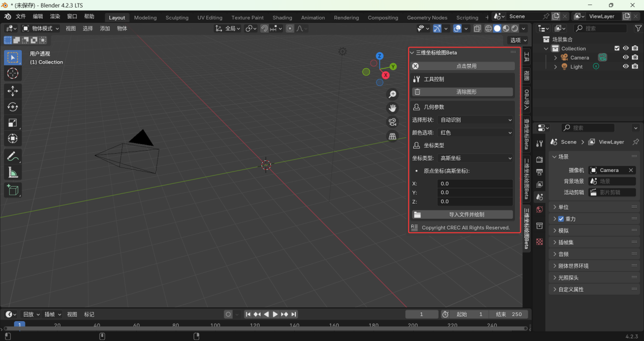Click the X origin coordinate input field

tap(475, 184)
